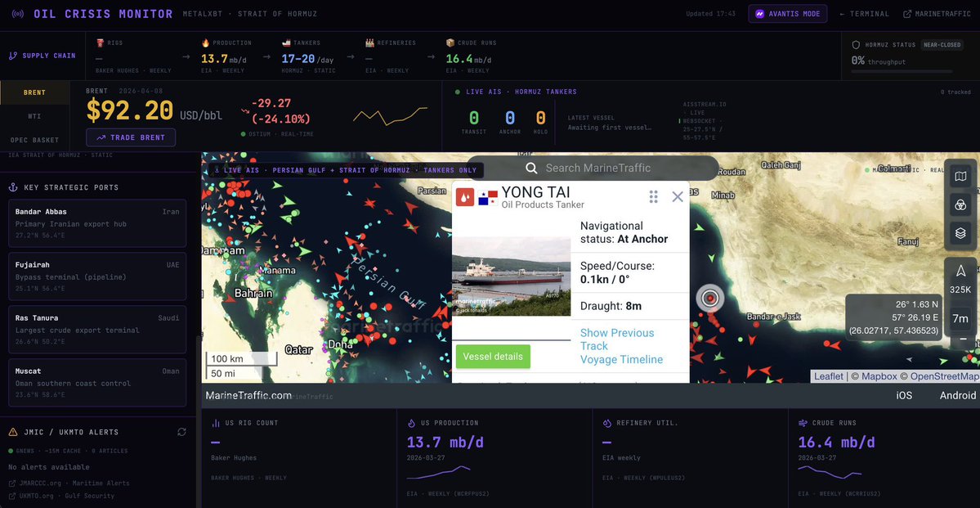Screen dimensions: 980x508
Task: Click the navigation arrow icon above 325K
Action: pyautogui.click(x=960, y=271)
